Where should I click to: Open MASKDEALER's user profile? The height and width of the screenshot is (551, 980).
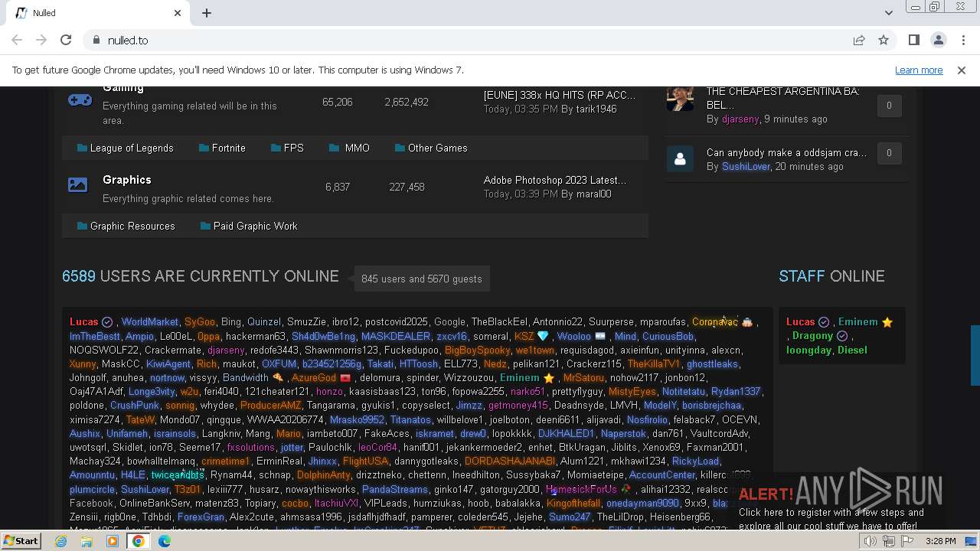tap(396, 336)
